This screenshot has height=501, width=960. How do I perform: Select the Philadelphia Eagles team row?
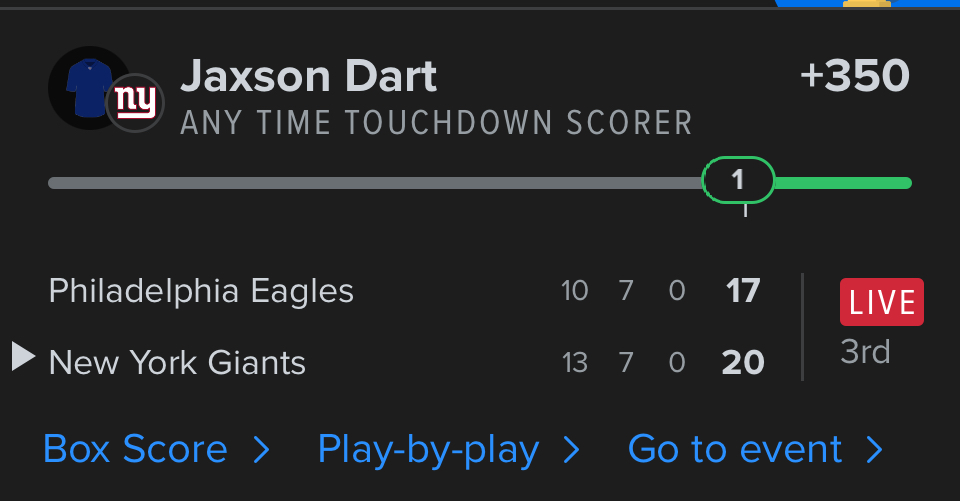[x=201, y=291]
